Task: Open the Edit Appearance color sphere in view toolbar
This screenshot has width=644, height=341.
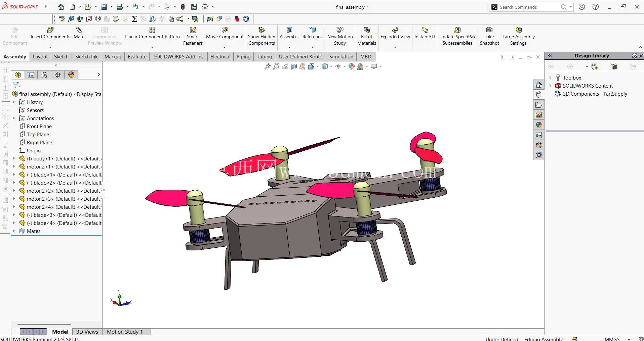Action: (x=351, y=66)
